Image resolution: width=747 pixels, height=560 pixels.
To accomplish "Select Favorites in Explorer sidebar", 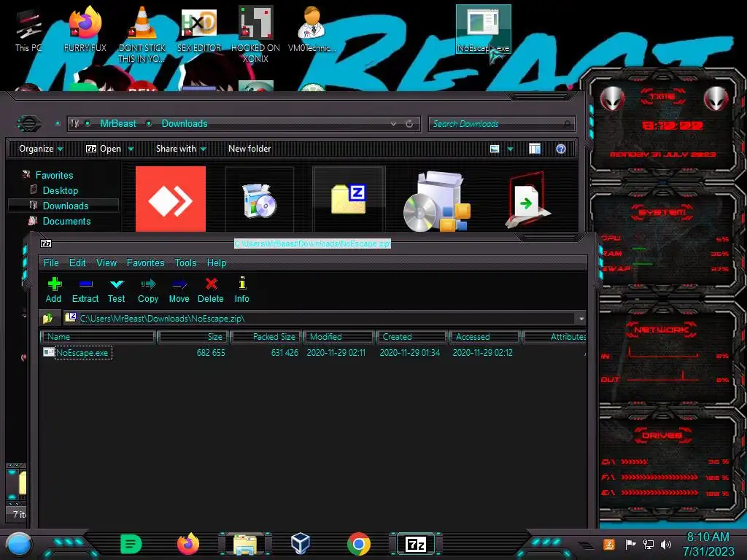I will point(54,175).
